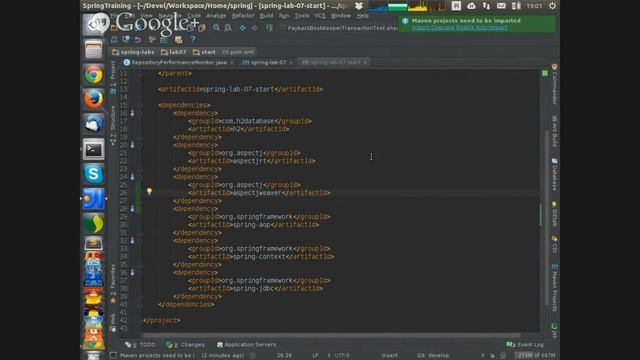Click the memory usage indicator in the status bar
The height and width of the screenshot is (360, 640).
point(536,356)
